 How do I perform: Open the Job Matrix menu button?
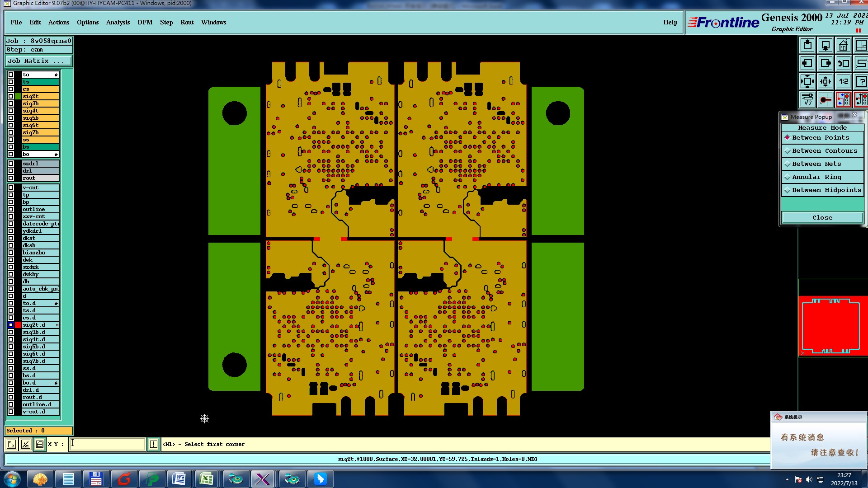(x=38, y=61)
